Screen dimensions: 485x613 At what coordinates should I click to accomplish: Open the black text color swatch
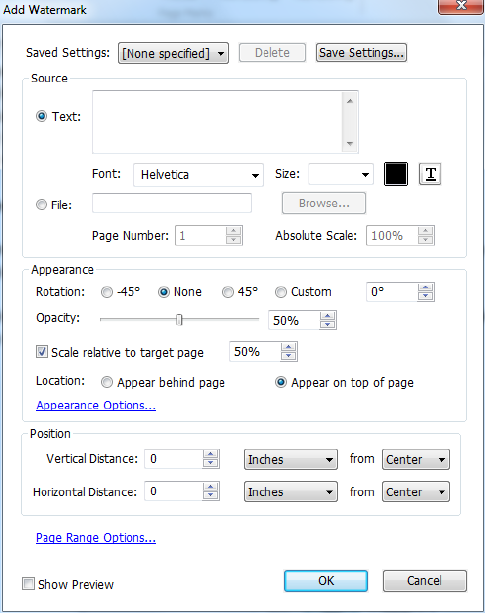(396, 174)
